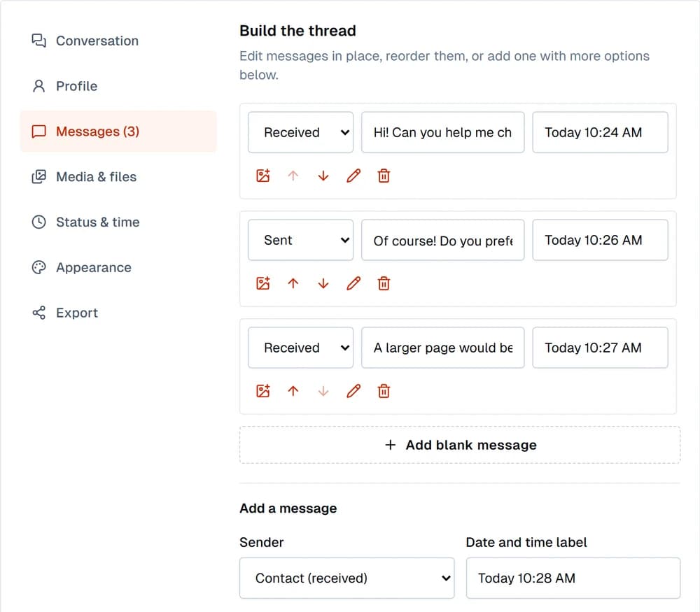Delete the 10:27 AM message
Image resolution: width=700 pixels, height=612 pixels.
pos(384,391)
